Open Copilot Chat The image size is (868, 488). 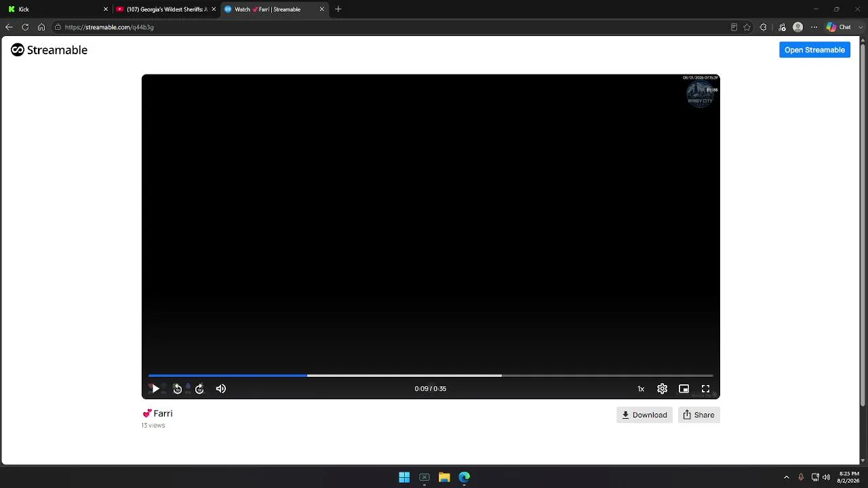click(x=838, y=27)
